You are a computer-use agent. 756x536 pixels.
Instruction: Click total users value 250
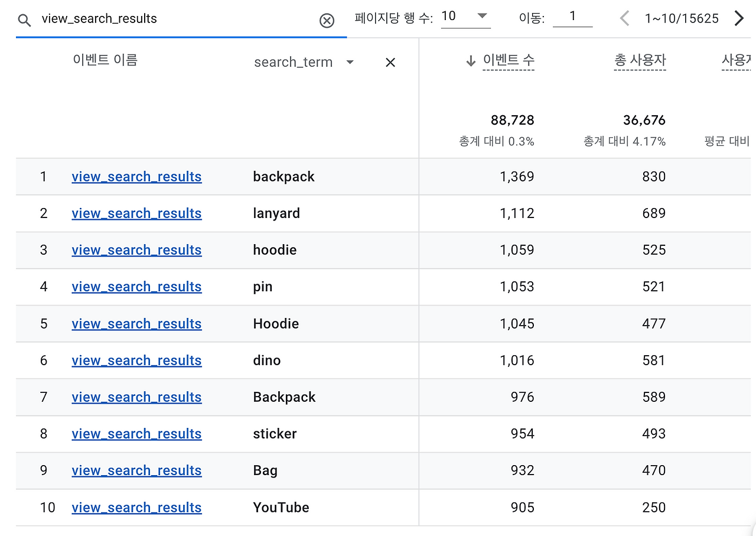coord(654,508)
